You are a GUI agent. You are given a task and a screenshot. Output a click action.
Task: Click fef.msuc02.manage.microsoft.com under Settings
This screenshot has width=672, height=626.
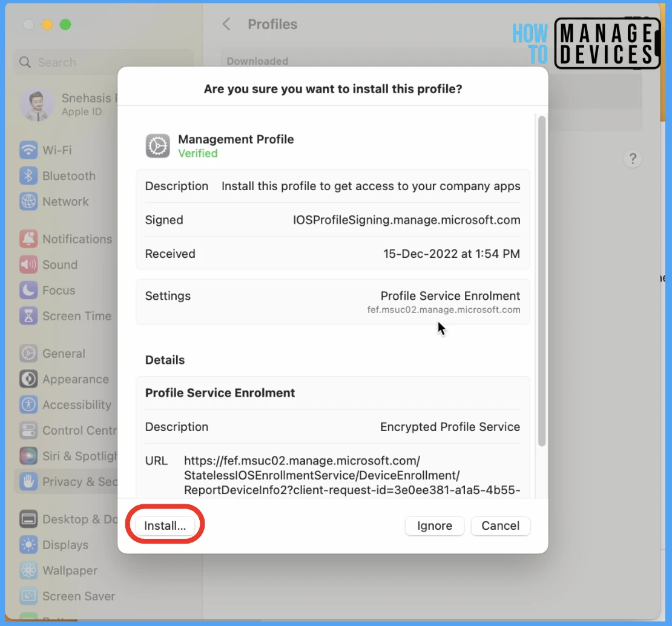[x=444, y=310]
